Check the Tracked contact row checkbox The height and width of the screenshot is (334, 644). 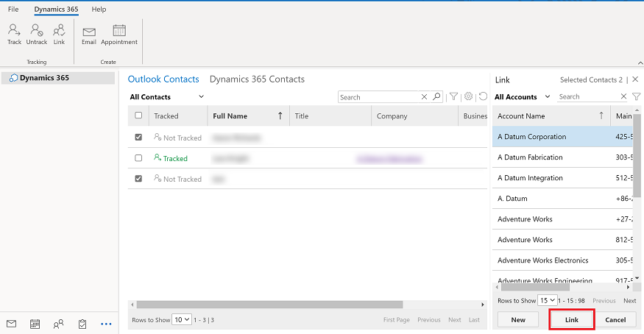point(138,158)
